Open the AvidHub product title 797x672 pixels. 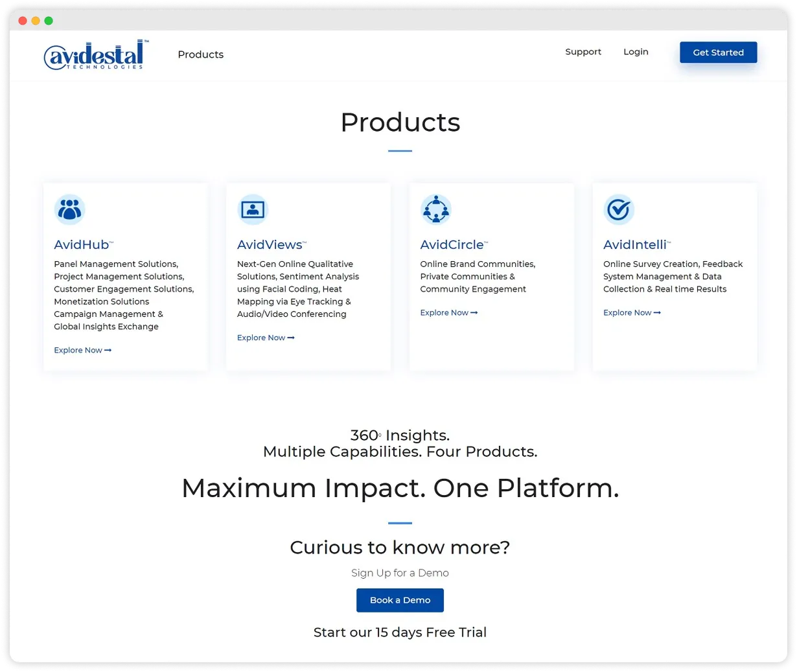coord(84,244)
